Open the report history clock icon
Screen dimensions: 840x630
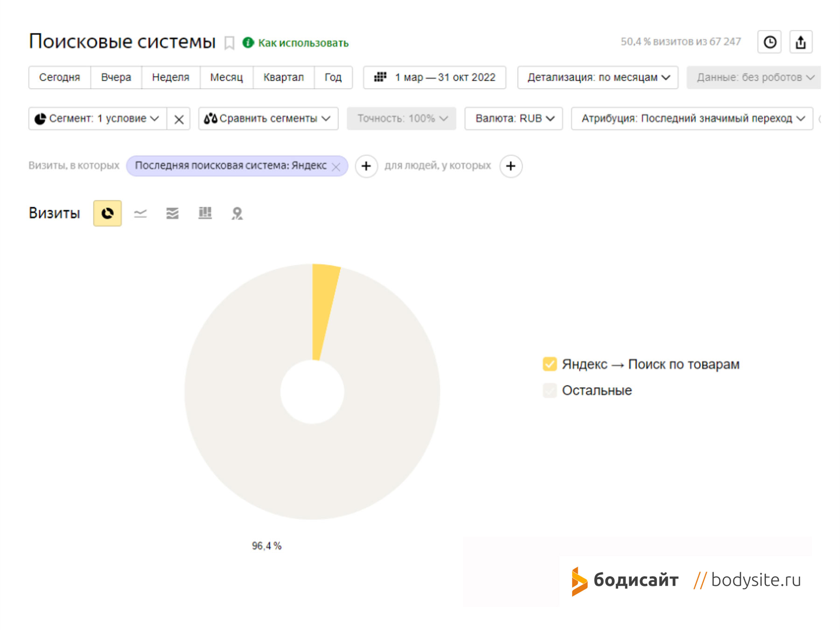(x=770, y=42)
